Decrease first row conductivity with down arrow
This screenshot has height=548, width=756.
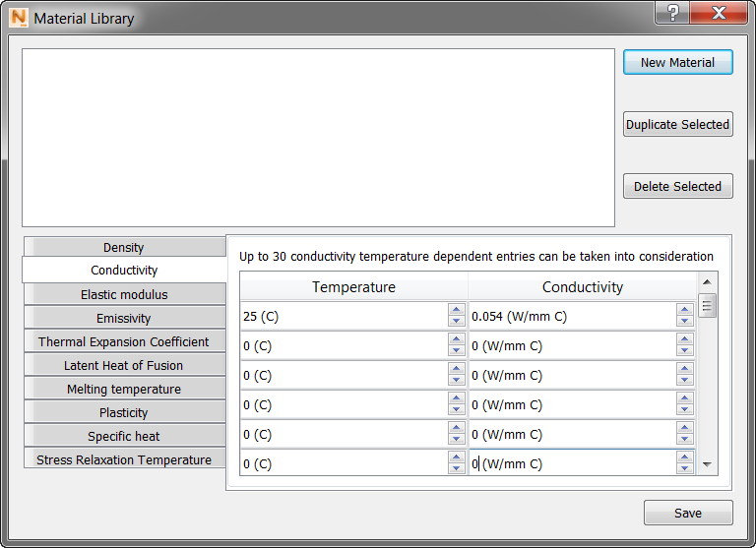click(x=685, y=322)
